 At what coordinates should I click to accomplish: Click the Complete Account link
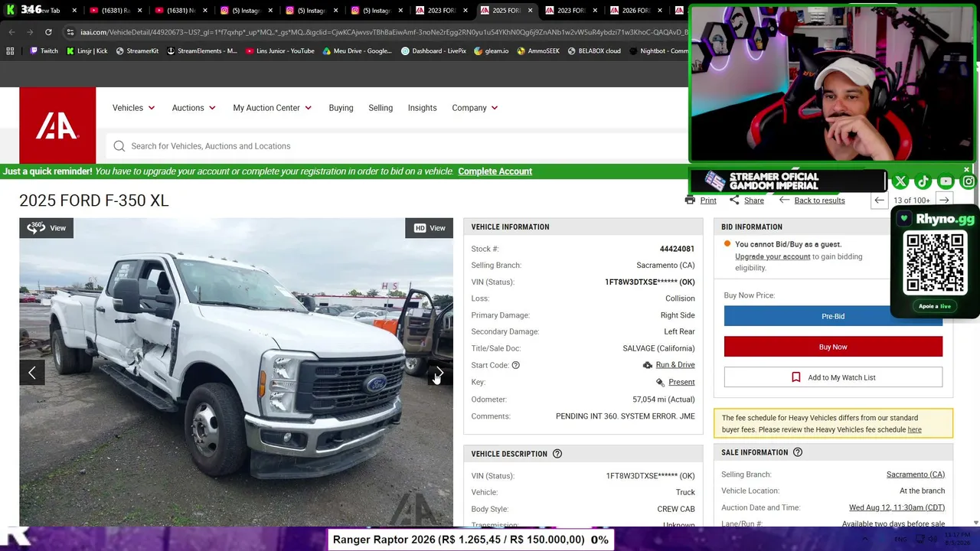point(495,171)
